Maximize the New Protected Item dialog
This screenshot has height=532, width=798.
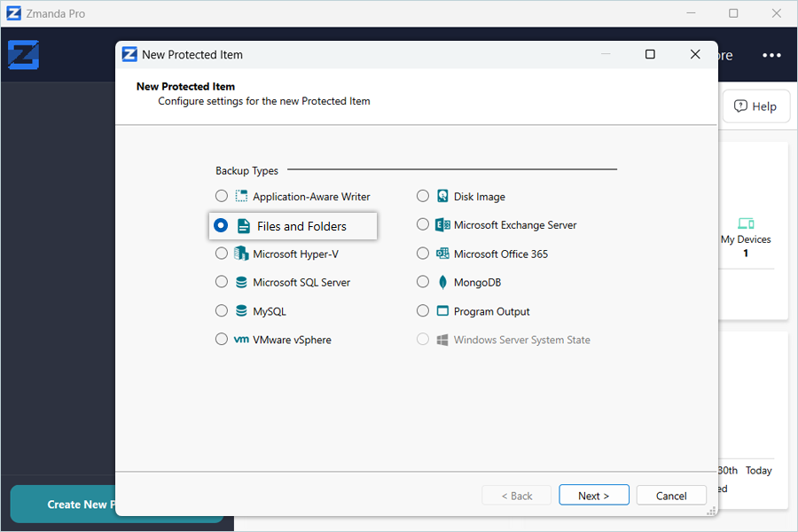coord(650,54)
